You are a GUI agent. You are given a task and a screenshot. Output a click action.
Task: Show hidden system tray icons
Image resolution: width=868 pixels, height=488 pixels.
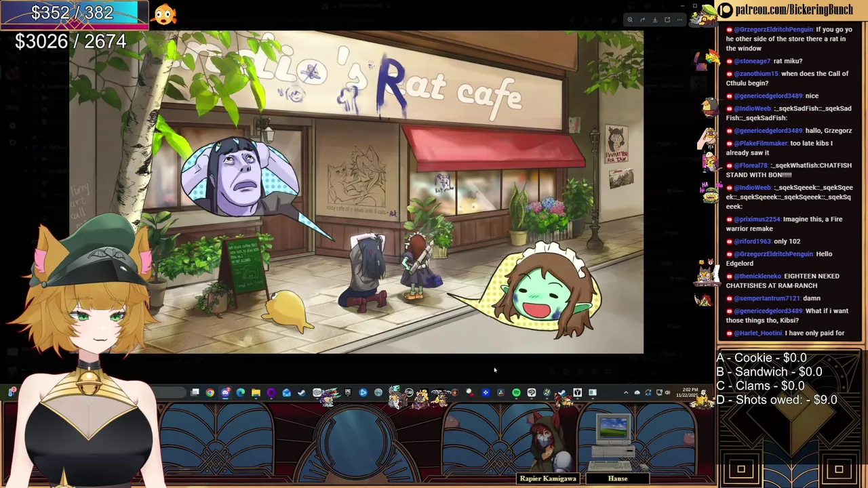click(626, 392)
